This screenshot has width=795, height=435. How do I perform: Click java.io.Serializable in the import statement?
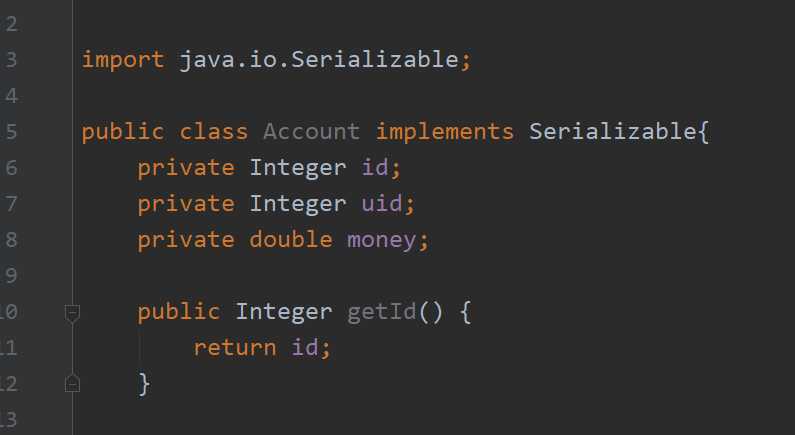tap(319, 60)
